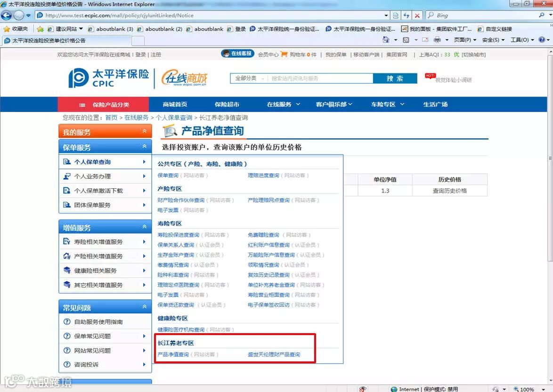The image size is (553, 392).
Task: Click the 保险产品分类 list icon
Action: 82,105
